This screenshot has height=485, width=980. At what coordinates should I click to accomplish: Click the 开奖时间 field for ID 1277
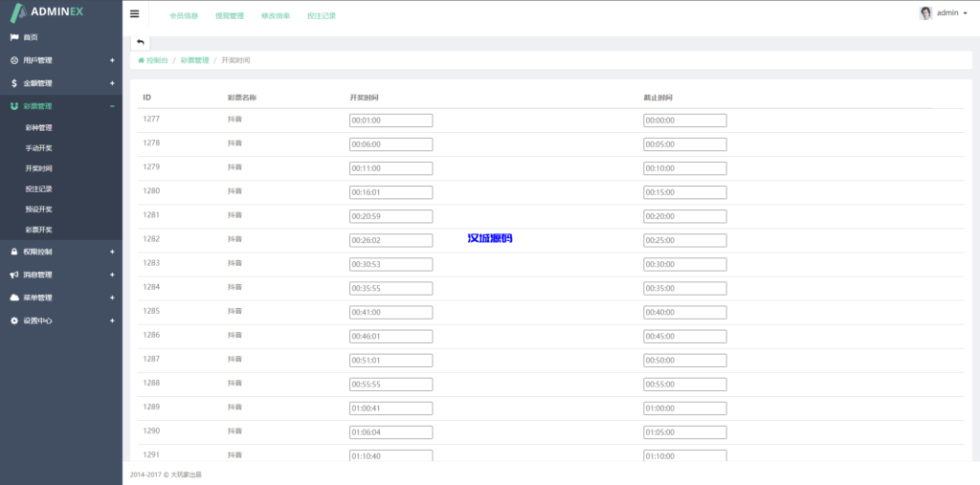click(x=390, y=121)
